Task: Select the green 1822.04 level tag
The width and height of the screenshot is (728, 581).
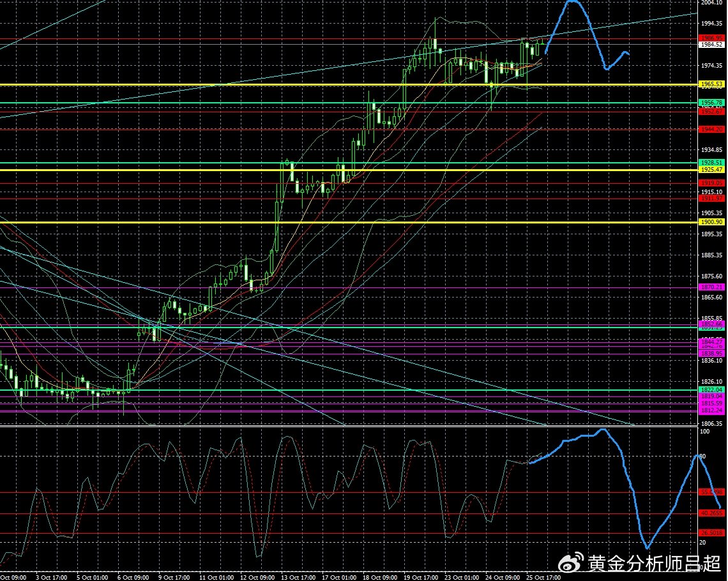Action: tap(711, 390)
